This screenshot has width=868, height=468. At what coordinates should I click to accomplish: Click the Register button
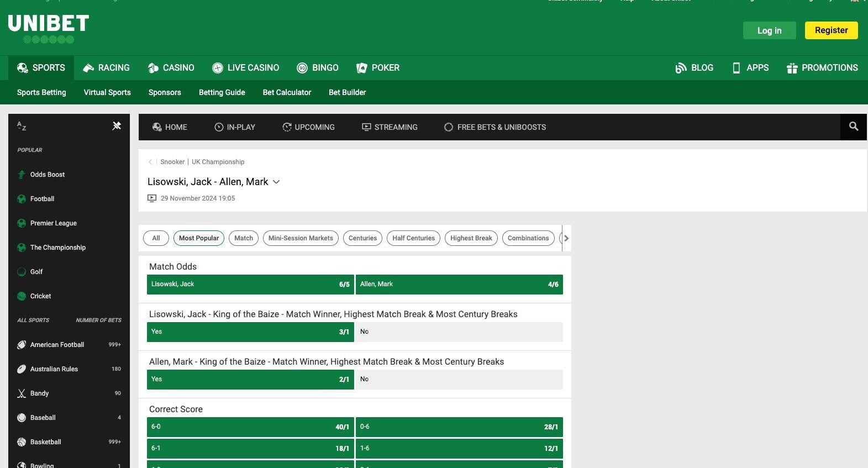831,30
